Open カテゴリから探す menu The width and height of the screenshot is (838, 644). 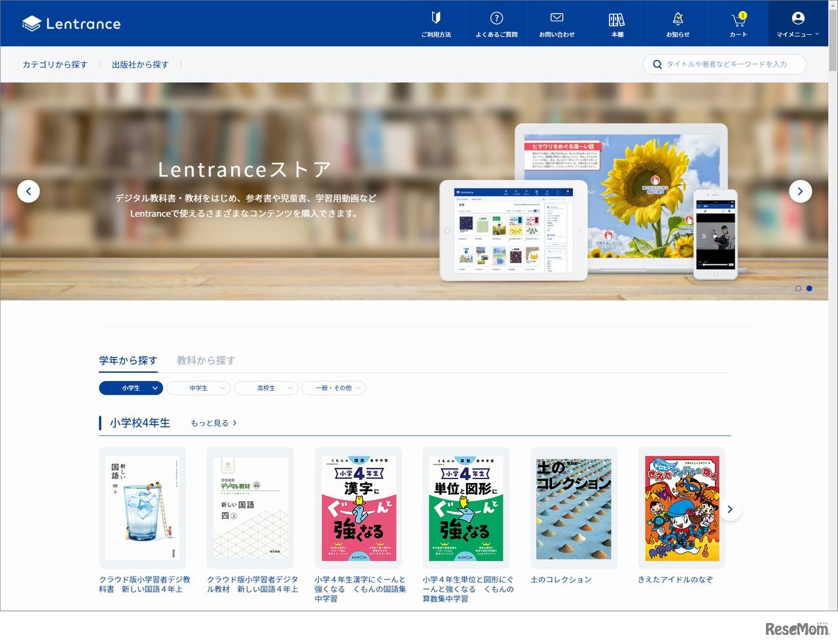pos(55,65)
